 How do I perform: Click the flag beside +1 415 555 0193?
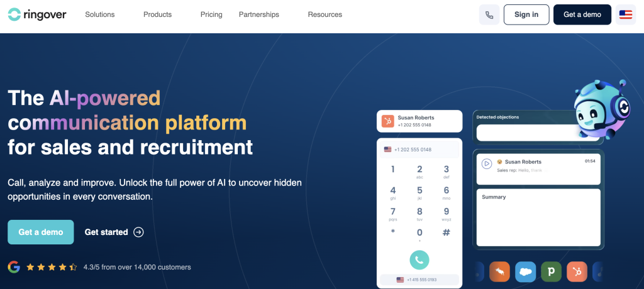pyautogui.click(x=400, y=280)
